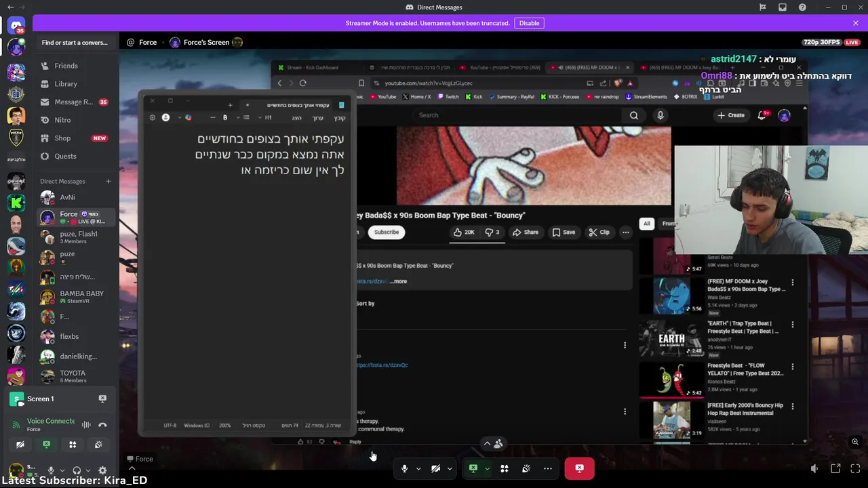Deafen with headphones icon in user panel
Image resolution: width=868 pixels, height=488 pixels.
(x=77, y=470)
